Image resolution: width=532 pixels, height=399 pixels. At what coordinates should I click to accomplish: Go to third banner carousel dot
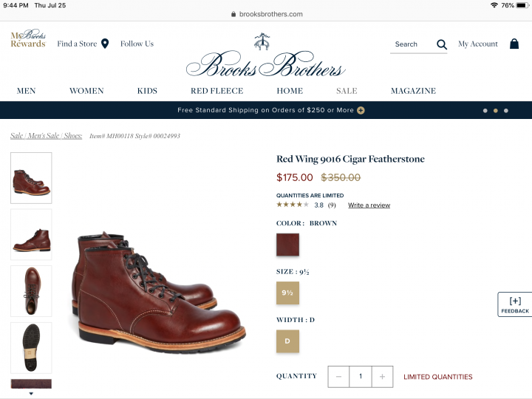(506, 111)
